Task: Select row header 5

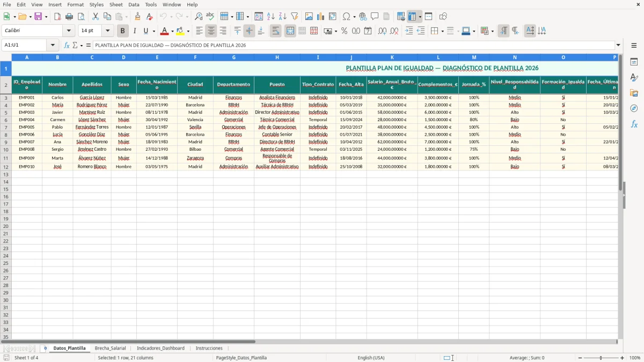Action: pyautogui.click(x=6, y=113)
